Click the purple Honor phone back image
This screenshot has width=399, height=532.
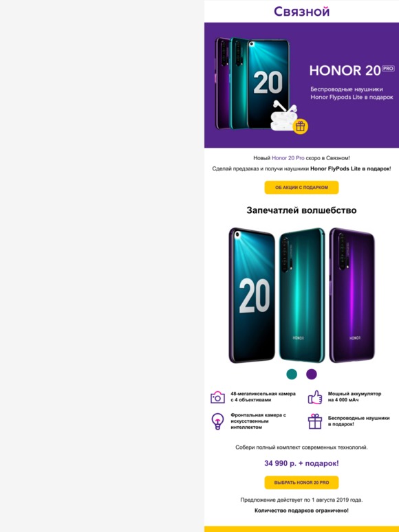pyautogui.click(x=352, y=295)
